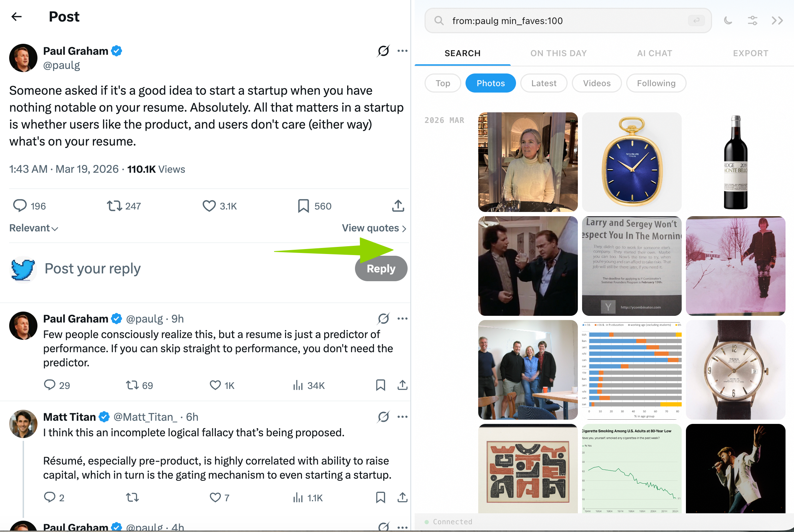The width and height of the screenshot is (794, 532).
Task: Open the blue pocket watch photo thumbnail
Action: pyautogui.click(x=632, y=162)
